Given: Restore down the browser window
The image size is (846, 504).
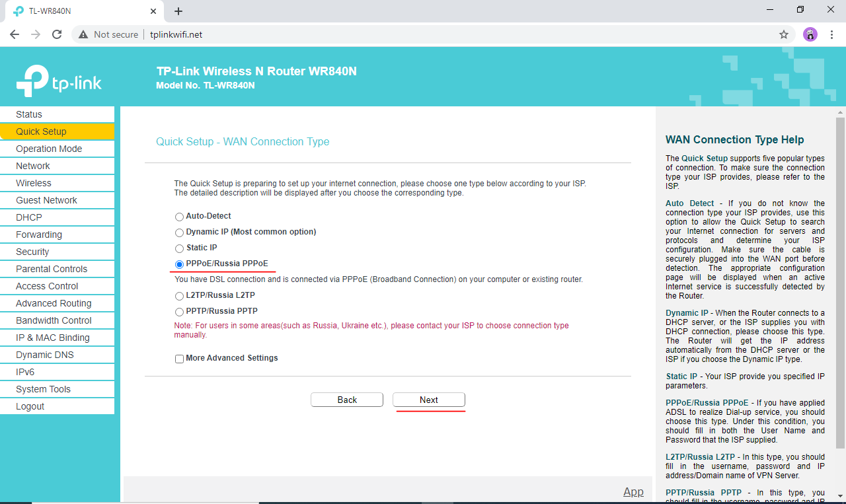Looking at the screenshot, I should coord(800,10).
